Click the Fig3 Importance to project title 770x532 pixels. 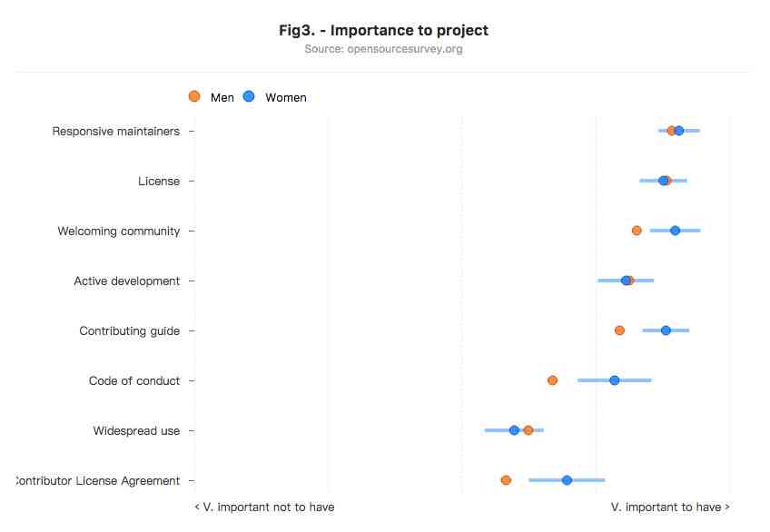[x=383, y=31]
